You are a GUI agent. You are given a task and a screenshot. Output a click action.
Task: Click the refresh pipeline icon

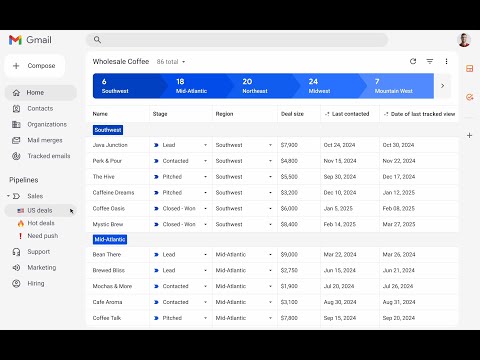(x=413, y=61)
